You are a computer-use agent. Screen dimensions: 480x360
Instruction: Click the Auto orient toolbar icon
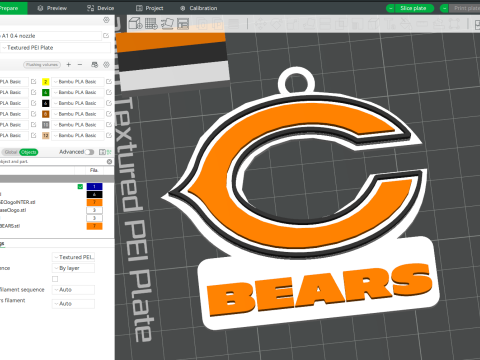click(167, 23)
